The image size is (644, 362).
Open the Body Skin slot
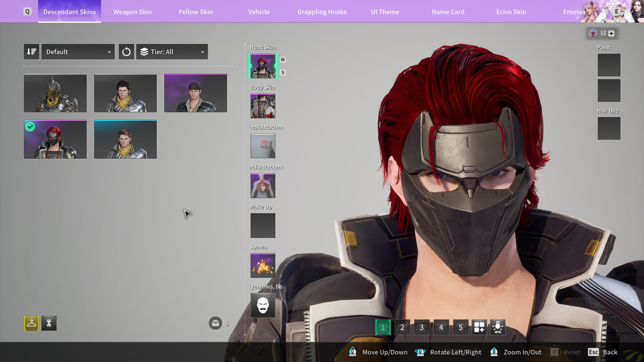[x=263, y=106]
